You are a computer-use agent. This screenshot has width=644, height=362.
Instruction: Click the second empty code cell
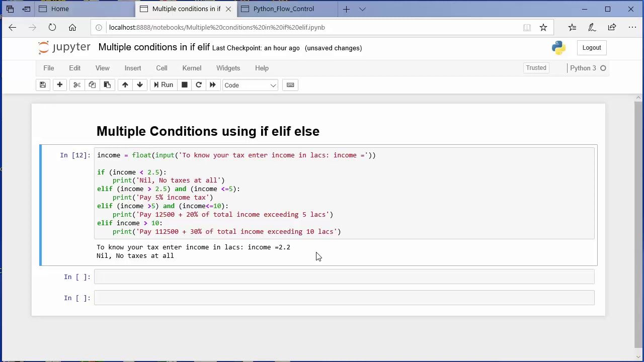coord(344,298)
